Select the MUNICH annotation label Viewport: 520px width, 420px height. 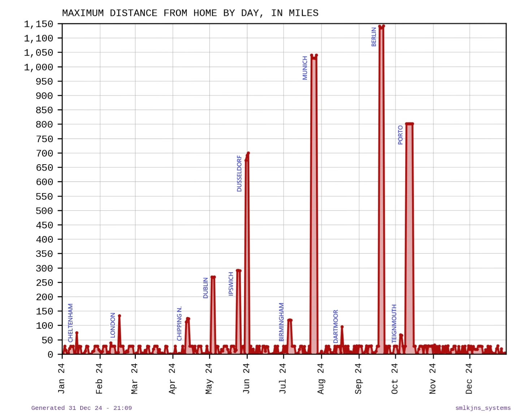[x=305, y=68]
